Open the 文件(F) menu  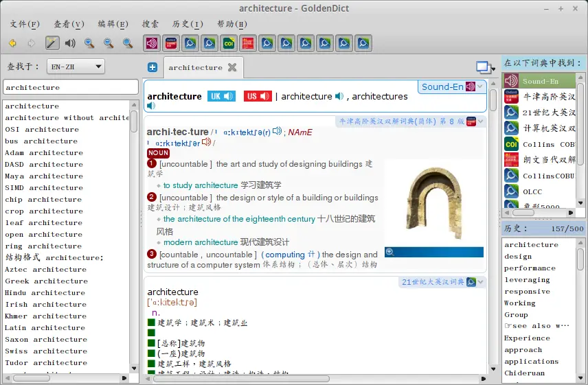[25, 24]
